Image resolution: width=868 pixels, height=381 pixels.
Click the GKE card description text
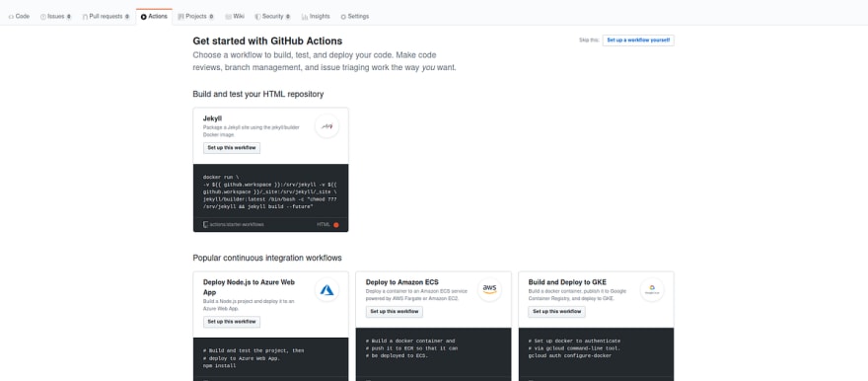point(578,294)
